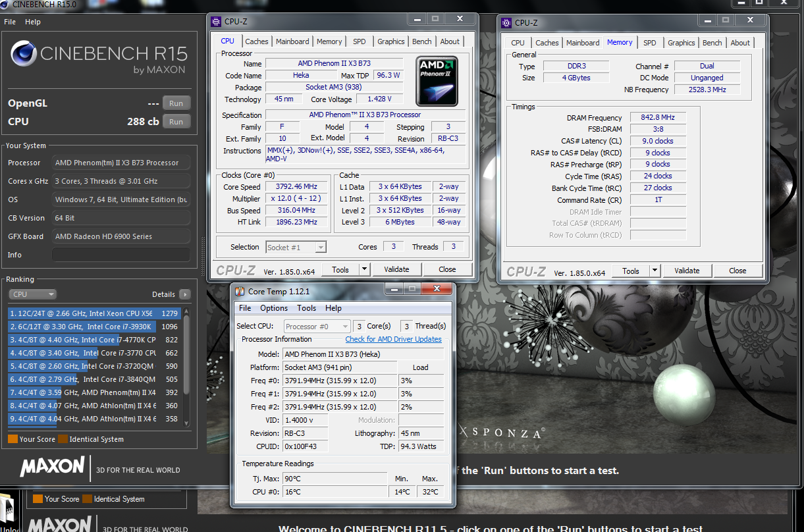Click the Tj. Max 90°C reading
The image size is (804, 532).
click(x=335, y=479)
